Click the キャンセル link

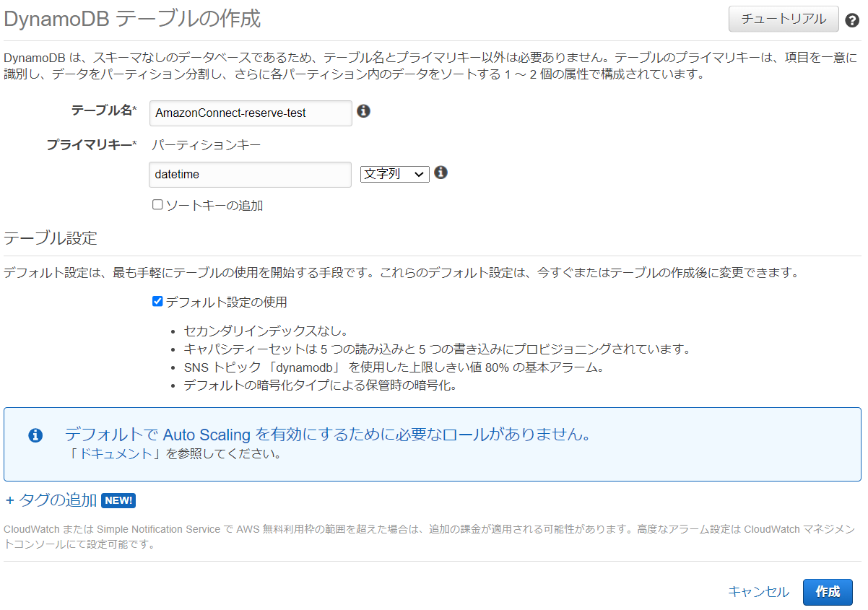pyautogui.click(x=758, y=592)
